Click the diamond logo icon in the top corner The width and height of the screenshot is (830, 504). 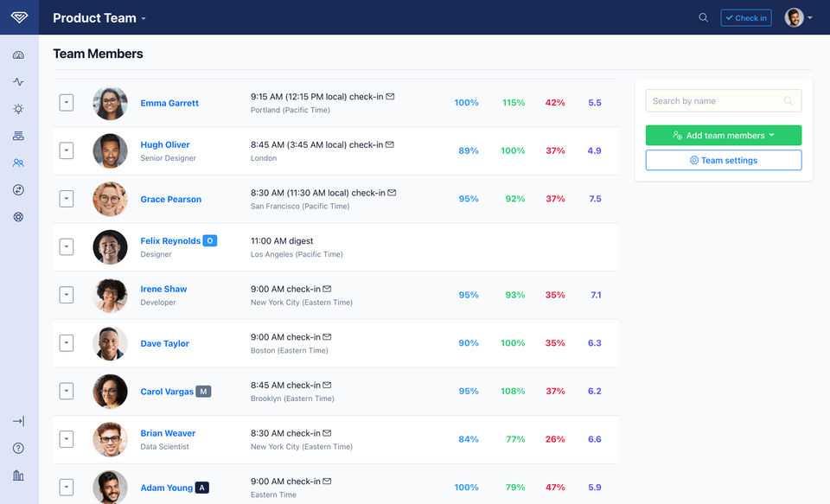click(19, 17)
